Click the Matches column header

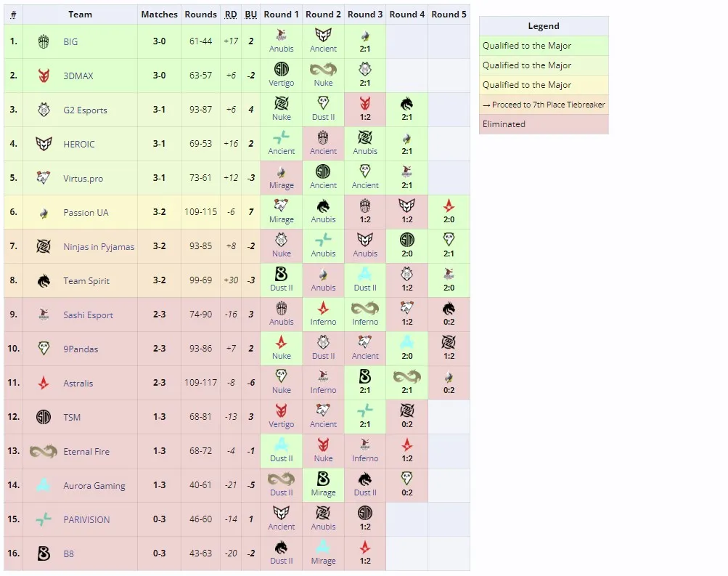point(159,15)
